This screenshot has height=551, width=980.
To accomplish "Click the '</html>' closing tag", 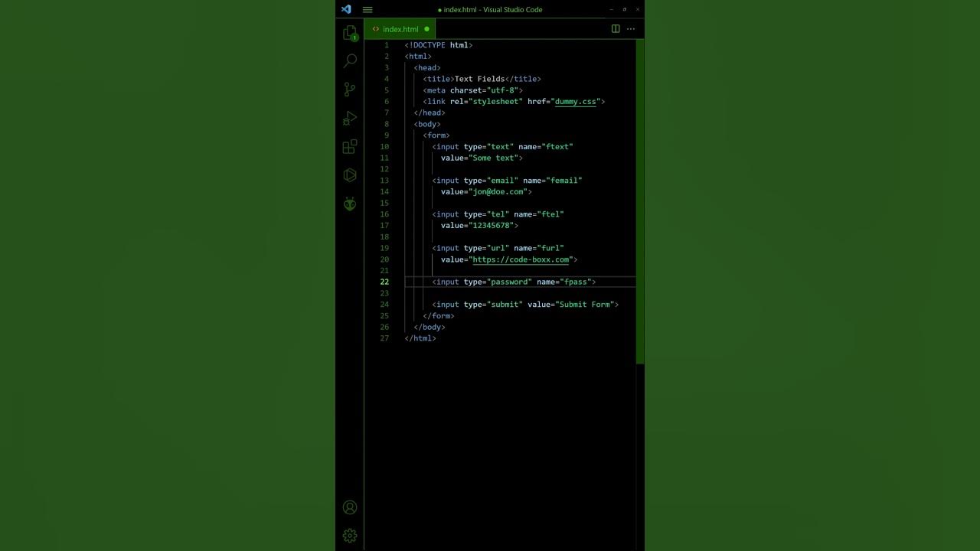I will point(420,338).
